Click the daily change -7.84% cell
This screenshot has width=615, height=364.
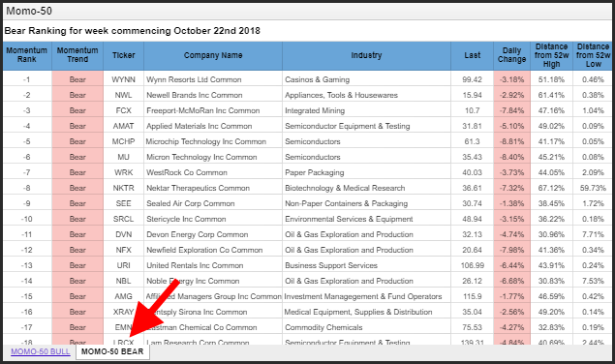[x=511, y=110]
